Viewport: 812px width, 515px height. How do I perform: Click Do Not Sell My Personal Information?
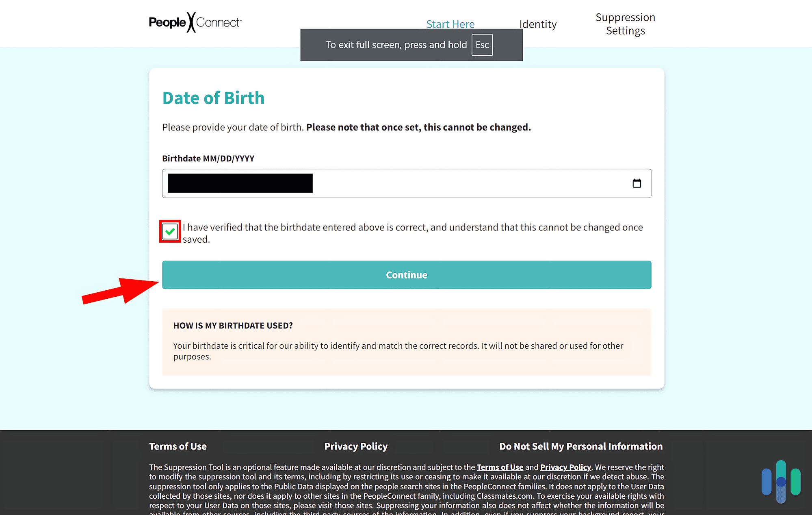click(x=580, y=446)
